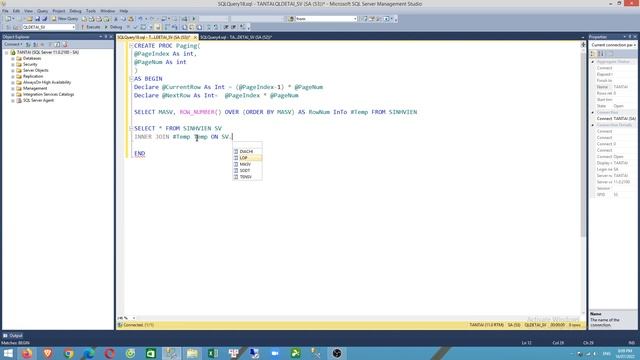Image resolution: width=640 pixels, height=360 pixels.
Task: Open OBS Studio from the taskbar
Action: pyautogui.click(x=337, y=353)
